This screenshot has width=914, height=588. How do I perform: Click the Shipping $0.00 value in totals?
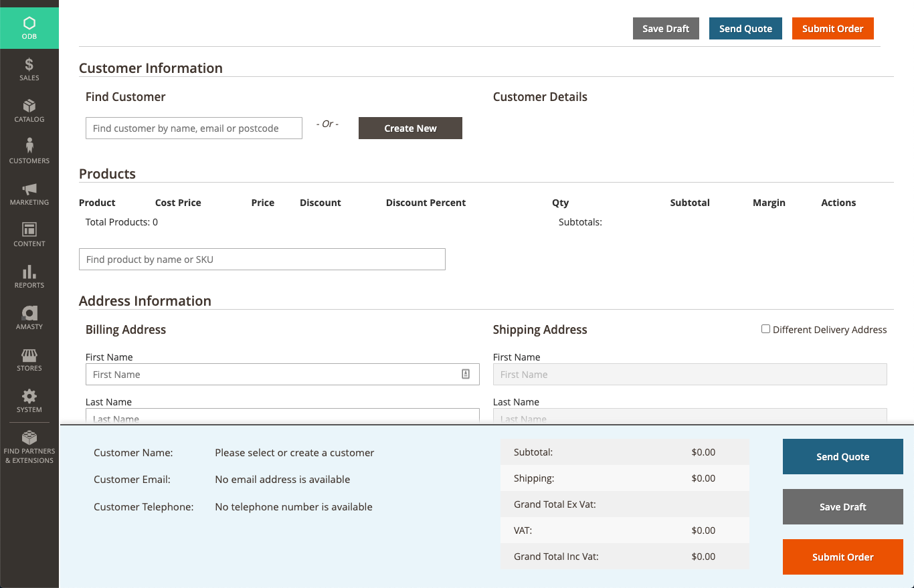pos(703,478)
